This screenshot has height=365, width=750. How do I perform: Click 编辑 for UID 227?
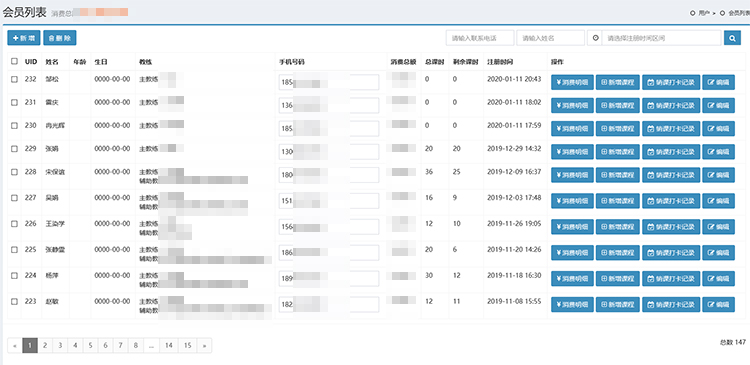[718, 200]
